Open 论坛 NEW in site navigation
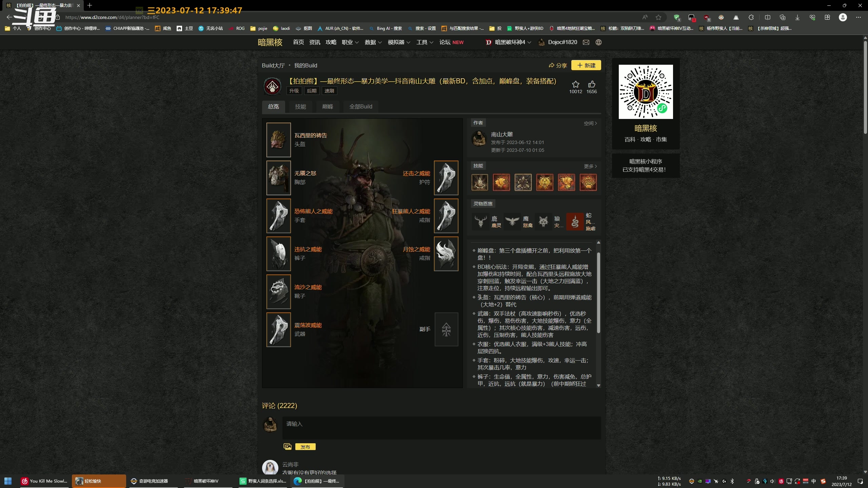The image size is (868, 488). [x=451, y=42]
